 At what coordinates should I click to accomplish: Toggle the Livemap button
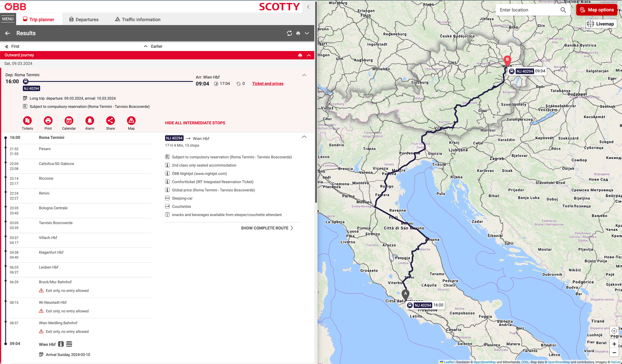(601, 24)
